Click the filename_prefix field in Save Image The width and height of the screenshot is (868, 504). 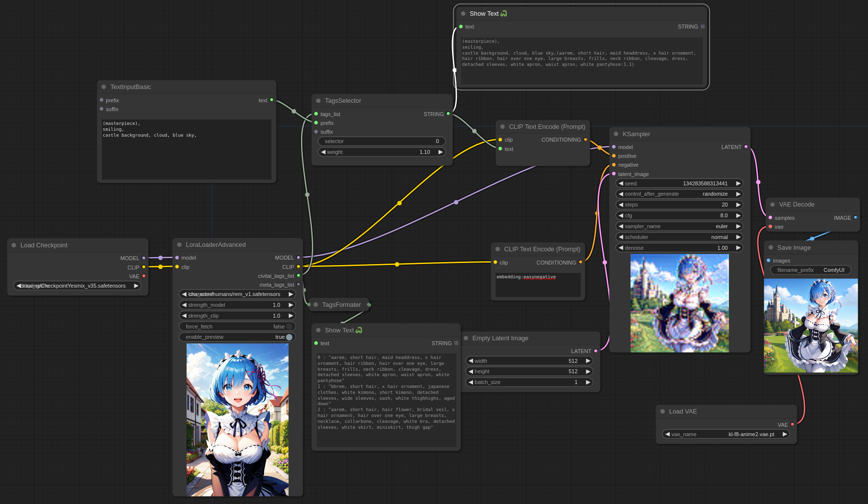click(810, 270)
